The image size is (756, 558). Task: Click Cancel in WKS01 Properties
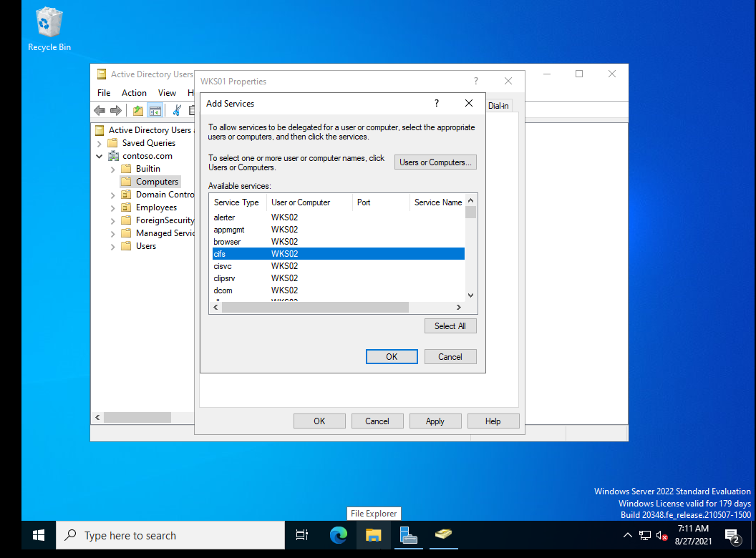tap(377, 421)
